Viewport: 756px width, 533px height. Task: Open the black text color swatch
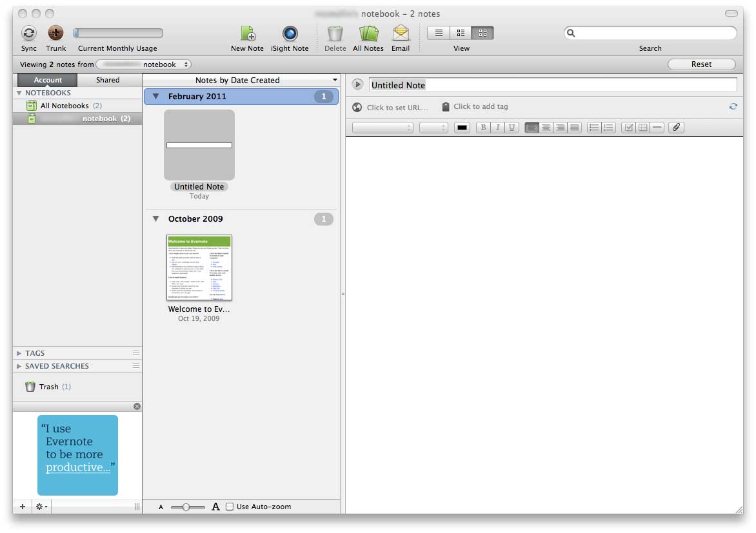click(x=462, y=128)
